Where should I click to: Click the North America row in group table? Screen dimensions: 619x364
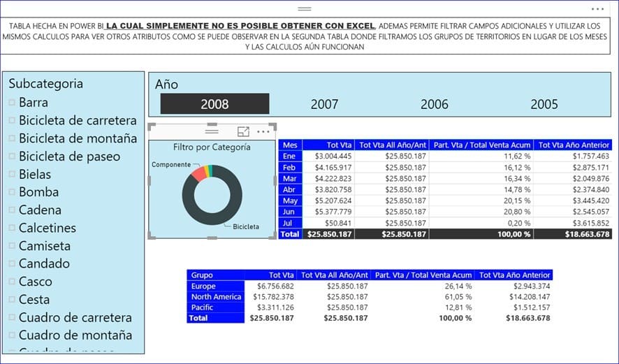(x=216, y=297)
